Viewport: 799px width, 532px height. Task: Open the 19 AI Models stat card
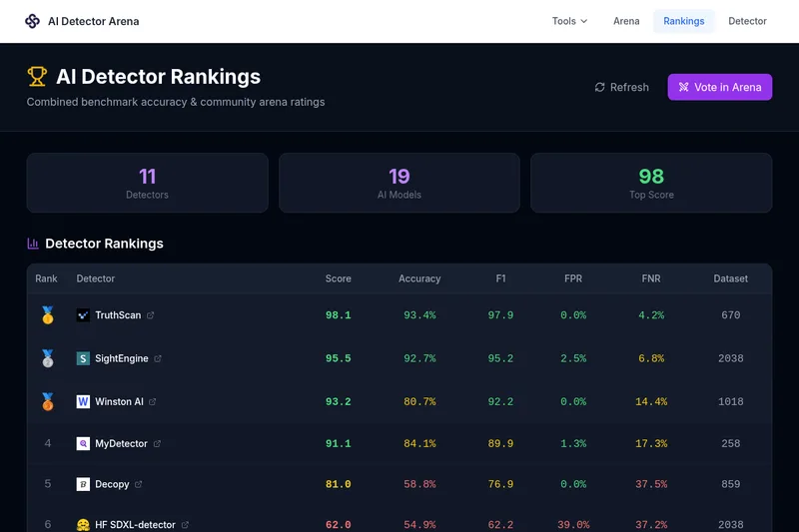[x=399, y=183]
